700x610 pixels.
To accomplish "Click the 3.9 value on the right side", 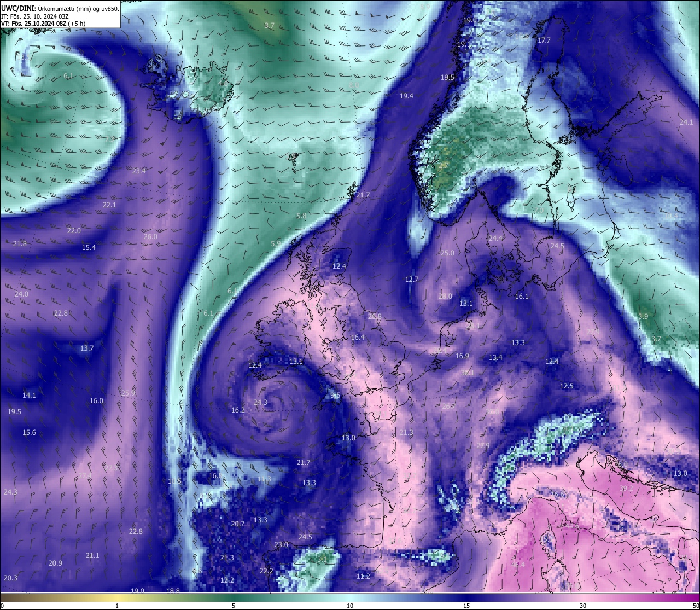I will point(643,316).
